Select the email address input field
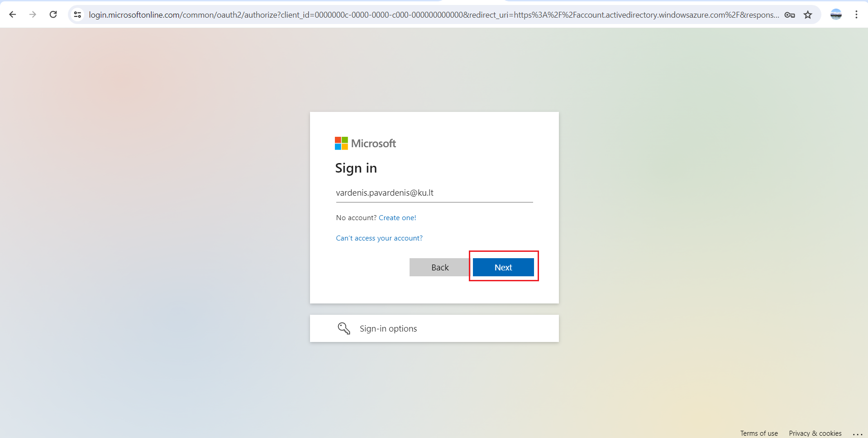 click(434, 193)
